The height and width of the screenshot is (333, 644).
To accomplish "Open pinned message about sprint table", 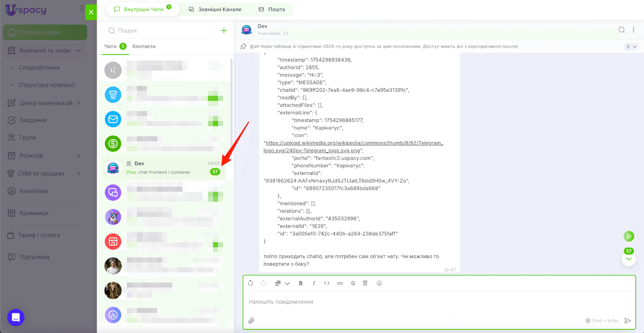I will click(384, 46).
